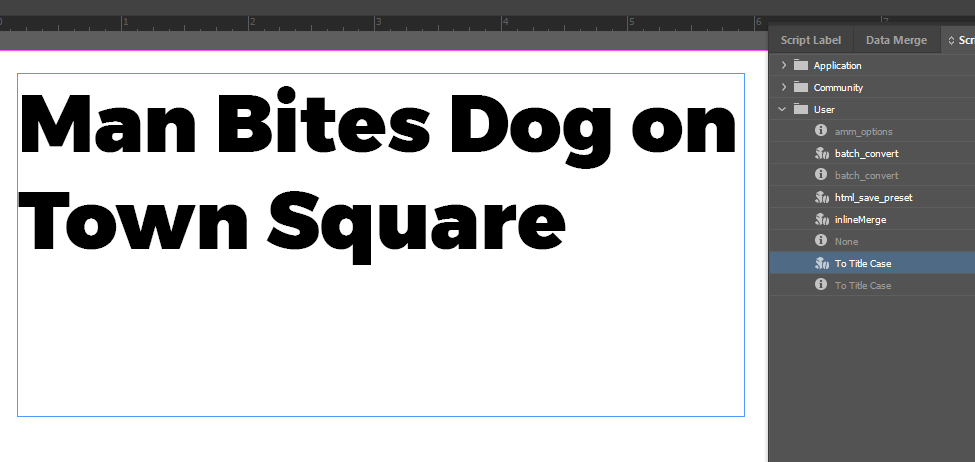Screen dimensions: 975x462
Task: Select the Scripts panel tab
Action: click(x=961, y=41)
